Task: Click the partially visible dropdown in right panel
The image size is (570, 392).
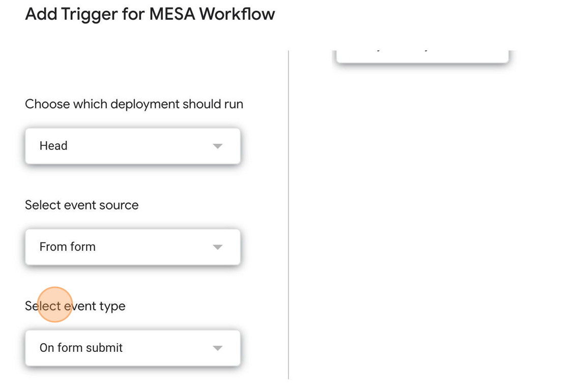Action: coord(422,57)
